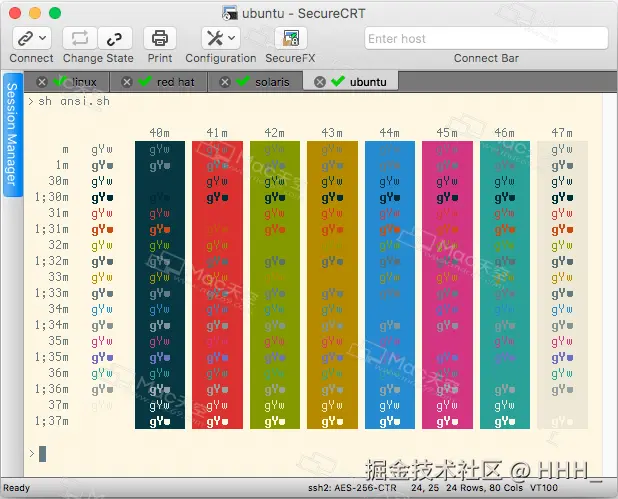Click the red hat tab connected checkmark

pyautogui.click(x=145, y=81)
